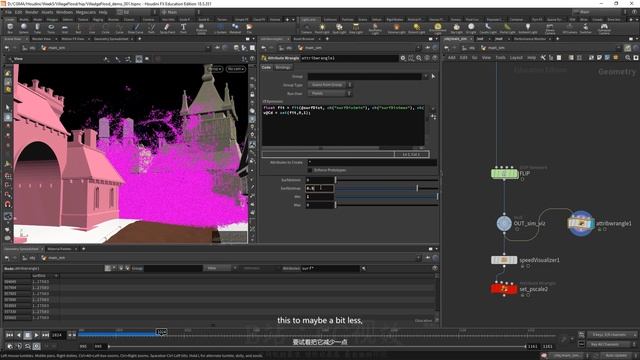Open the Windows menu
640x360 pixels.
[64, 12]
